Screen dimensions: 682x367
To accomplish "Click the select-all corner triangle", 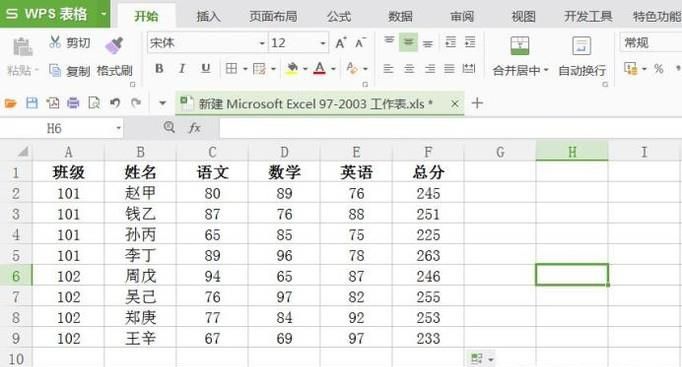I will coord(23,152).
